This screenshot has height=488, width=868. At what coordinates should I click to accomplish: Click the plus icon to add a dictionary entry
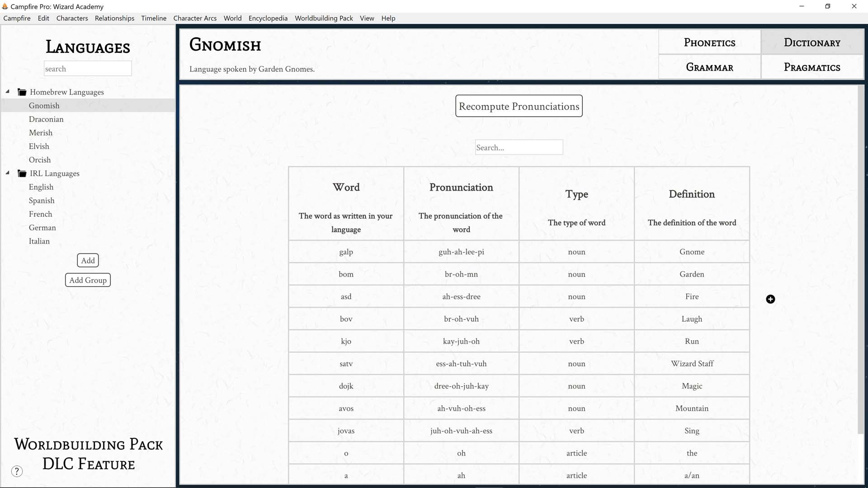click(770, 299)
